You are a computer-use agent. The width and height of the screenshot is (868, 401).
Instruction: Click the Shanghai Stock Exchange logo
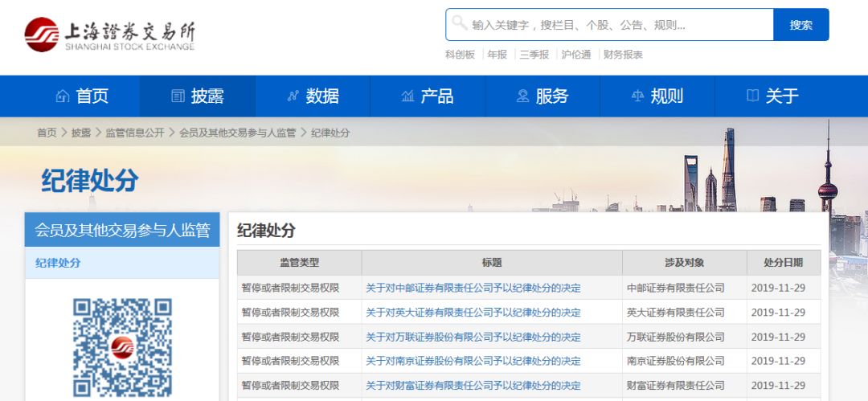pos(109,35)
